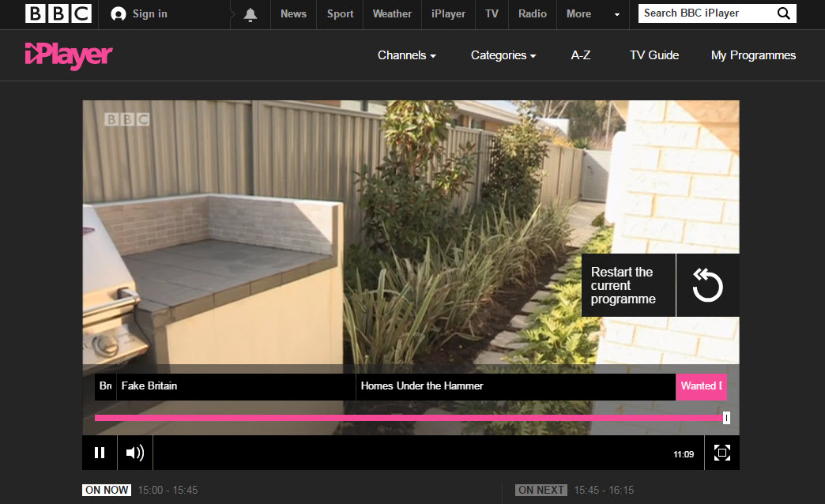The width and height of the screenshot is (825, 504).
Task: Click the search magnifier icon
Action: tap(783, 13)
